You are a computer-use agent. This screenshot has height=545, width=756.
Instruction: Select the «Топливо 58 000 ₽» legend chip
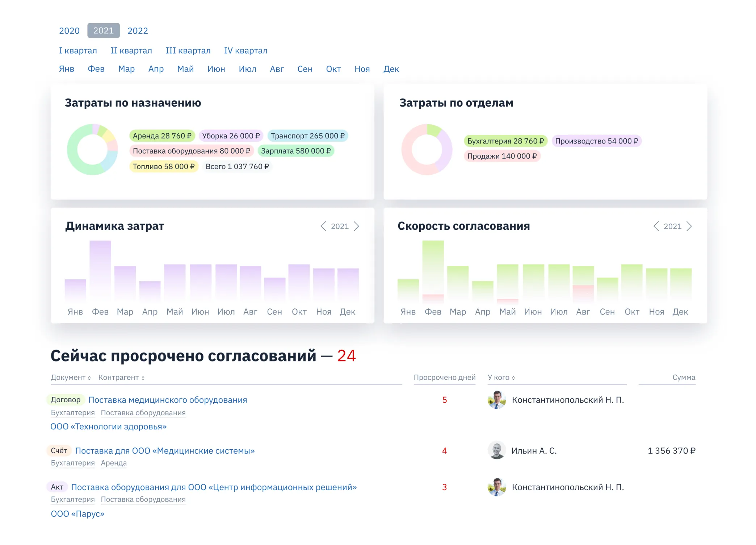click(163, 166)
